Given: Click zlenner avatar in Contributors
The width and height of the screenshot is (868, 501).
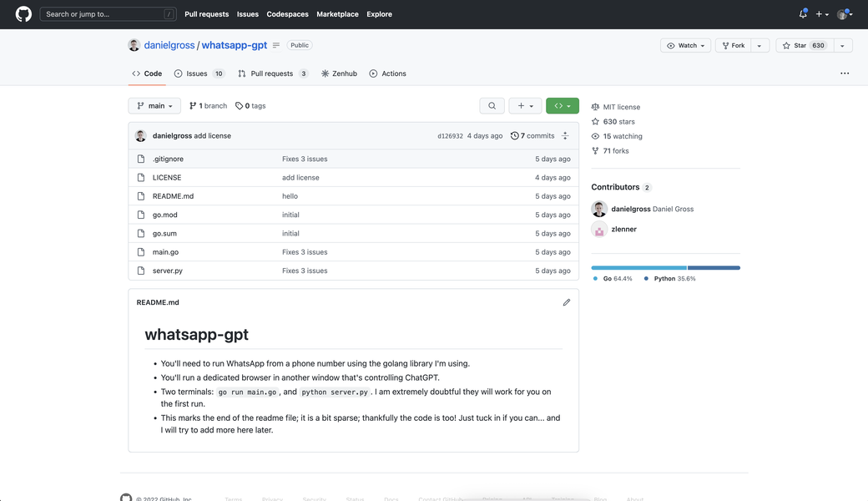Looking at the screenshot, I should pos(599,229).
